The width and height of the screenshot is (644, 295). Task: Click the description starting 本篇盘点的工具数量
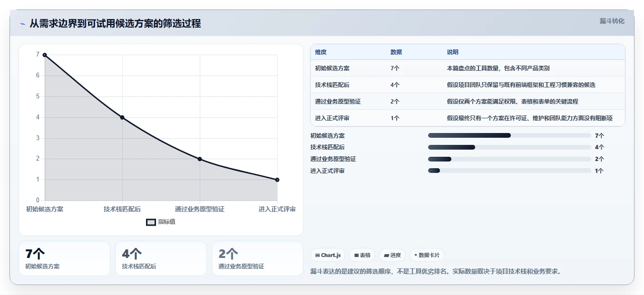pyautogui.click(x=498, y=68)
